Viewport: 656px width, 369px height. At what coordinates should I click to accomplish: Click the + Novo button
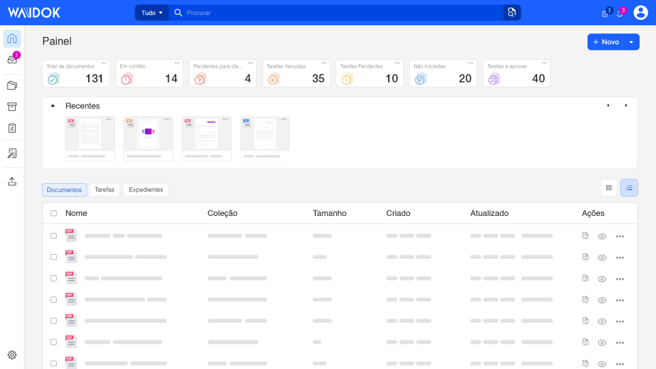pyautogui.click(x=606, y=42)
